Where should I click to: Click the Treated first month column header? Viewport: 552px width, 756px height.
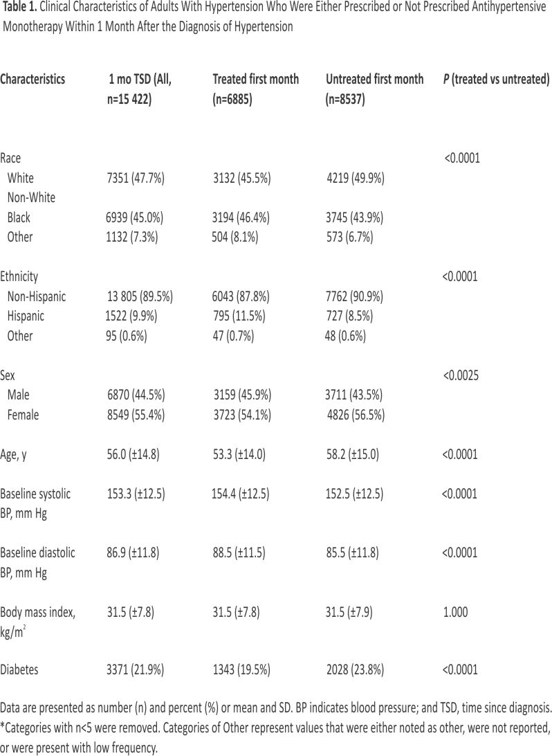[x=255, y=89]
